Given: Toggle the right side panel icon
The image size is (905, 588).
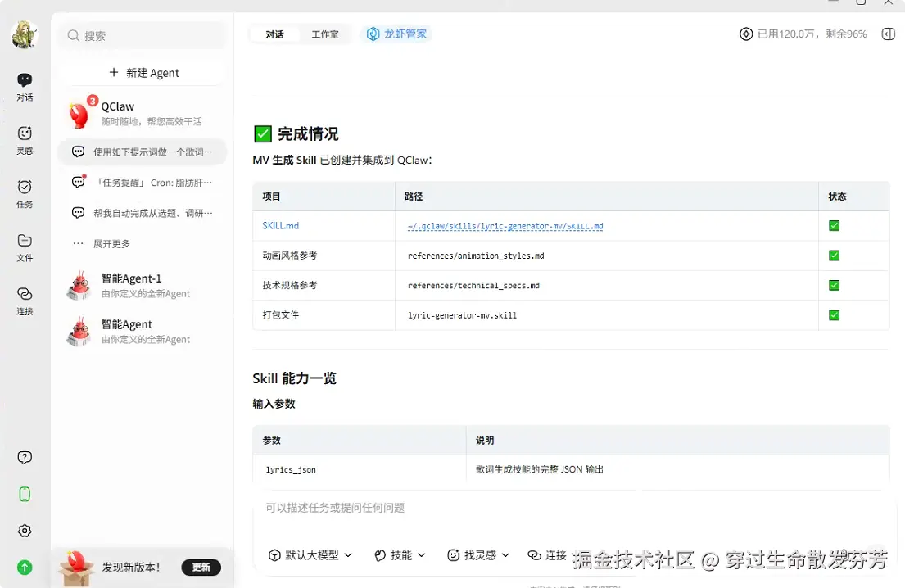Looking at the screenshot, I should pyautogui.click(x=889, y=34).
